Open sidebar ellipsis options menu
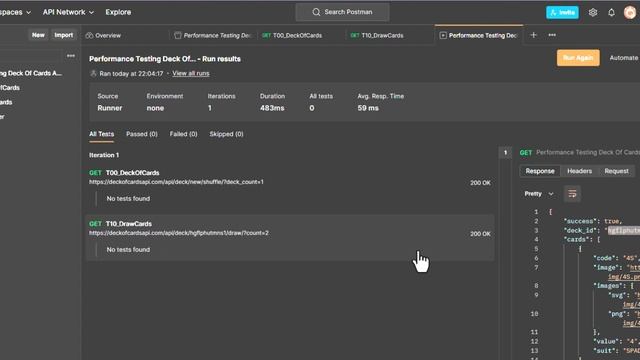Screen dimensions: 640x360 tap(71, 56)
